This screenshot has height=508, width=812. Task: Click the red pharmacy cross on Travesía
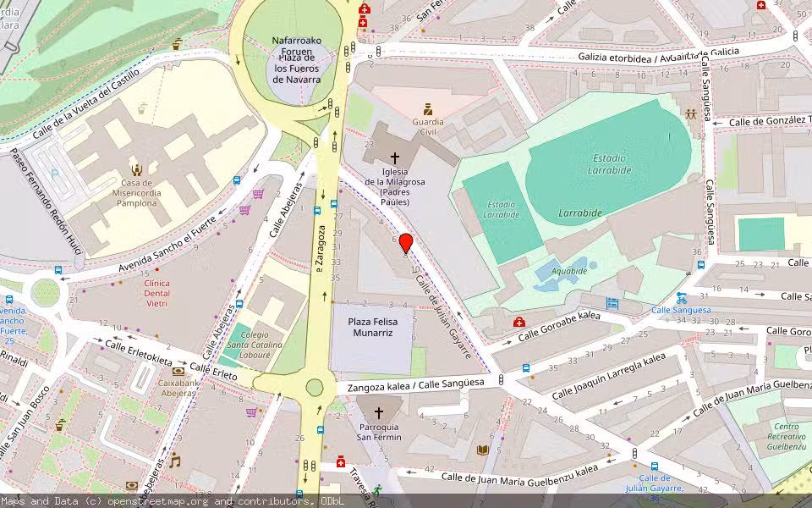pyautogui.click(x=340, y=463)
